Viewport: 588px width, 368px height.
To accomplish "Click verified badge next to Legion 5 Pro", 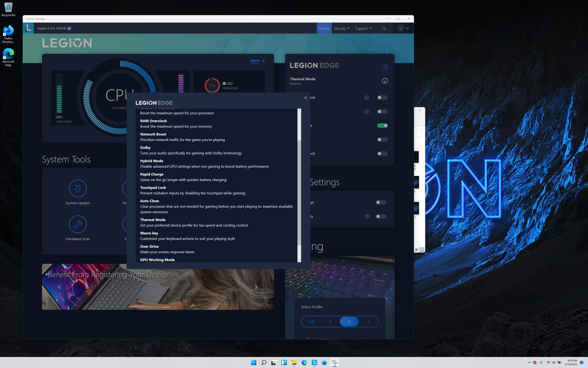I will (x=69, y=28).
